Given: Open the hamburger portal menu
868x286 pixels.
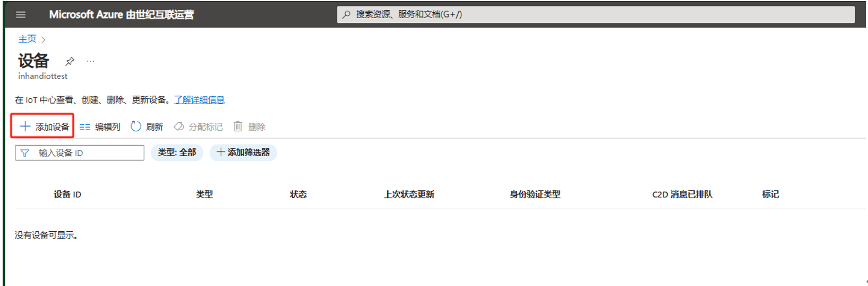Looking at the screenshot, I should click(x=21, y=14).
